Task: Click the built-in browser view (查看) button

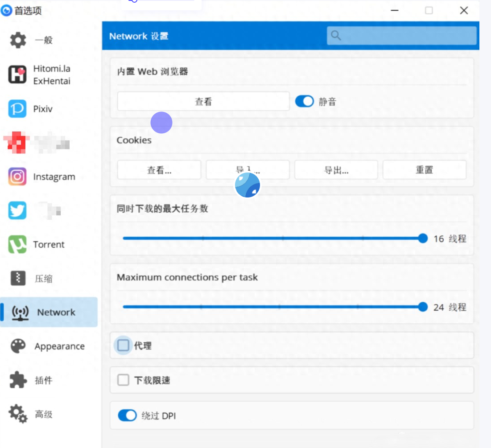Action: click(x=203, y=102)
